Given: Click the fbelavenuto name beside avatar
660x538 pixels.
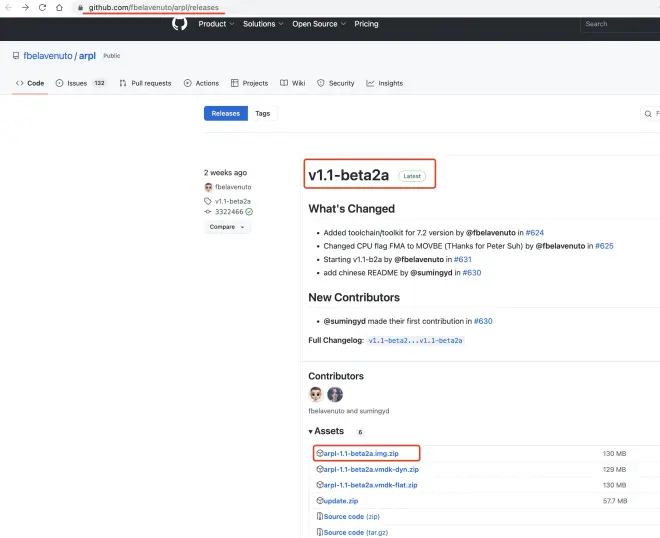Looking at the screenshot, I should point(233,187).
